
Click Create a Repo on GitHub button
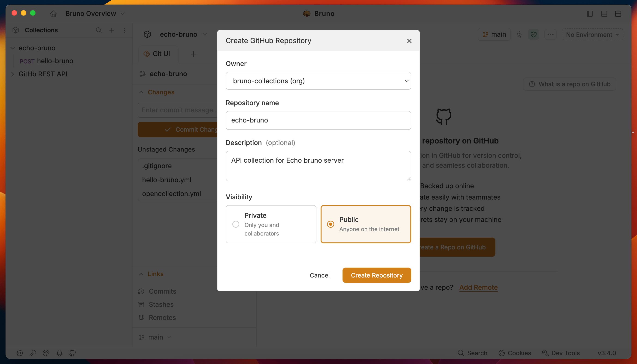tap(458, 247)
